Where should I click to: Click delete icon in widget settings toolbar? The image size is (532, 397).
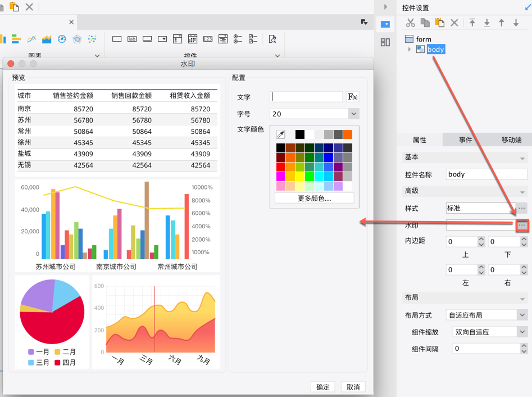tap(454, 23)
